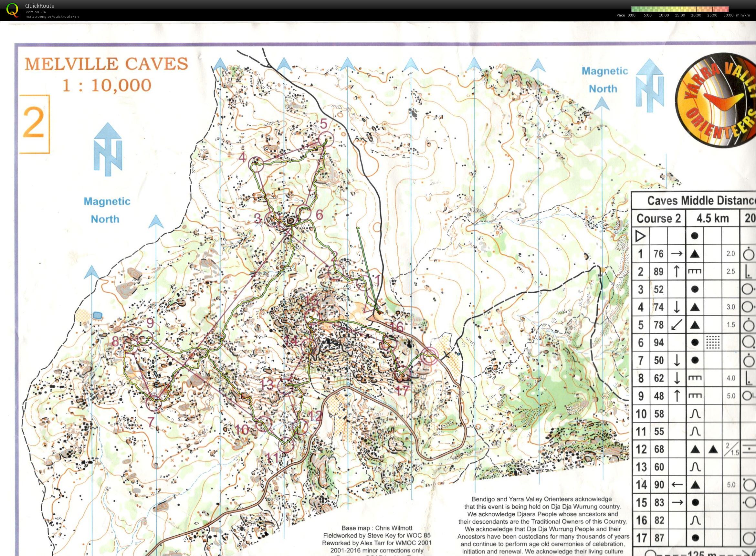Open the matstroeng.se/quickroute/en link
756x556 pixels.
click(x=52, y=16)
